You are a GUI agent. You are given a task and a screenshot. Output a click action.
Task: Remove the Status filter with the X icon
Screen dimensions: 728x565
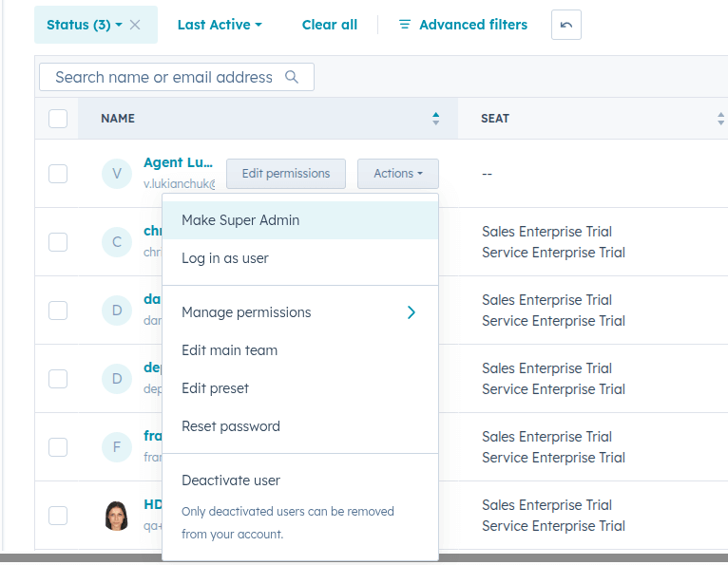135,25
